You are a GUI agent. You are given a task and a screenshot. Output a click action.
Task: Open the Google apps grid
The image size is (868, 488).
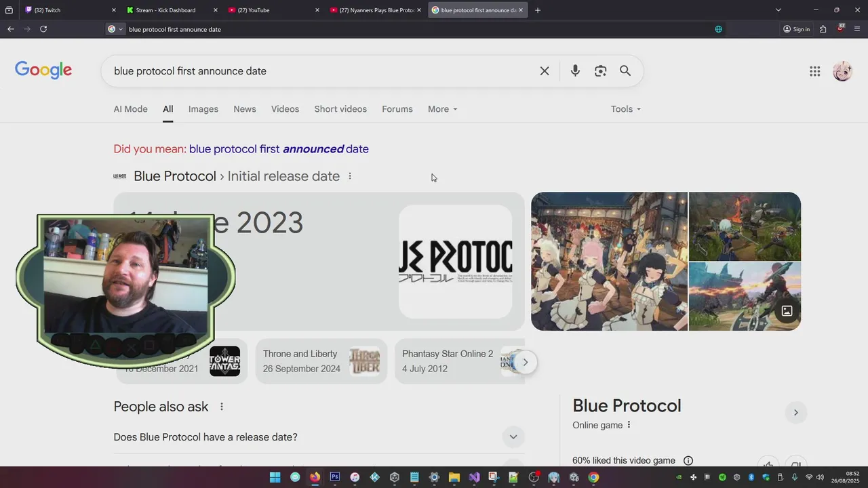click(x=815, y=71)
